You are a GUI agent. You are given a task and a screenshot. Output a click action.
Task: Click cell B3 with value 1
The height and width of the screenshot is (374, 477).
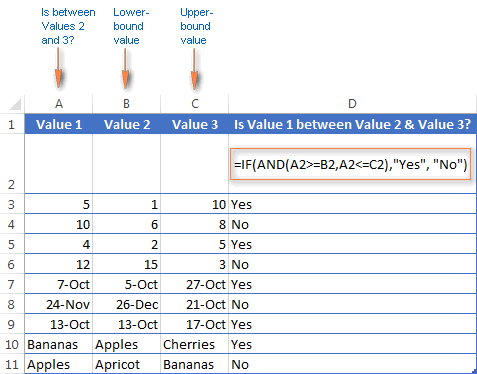coord(127,204)
